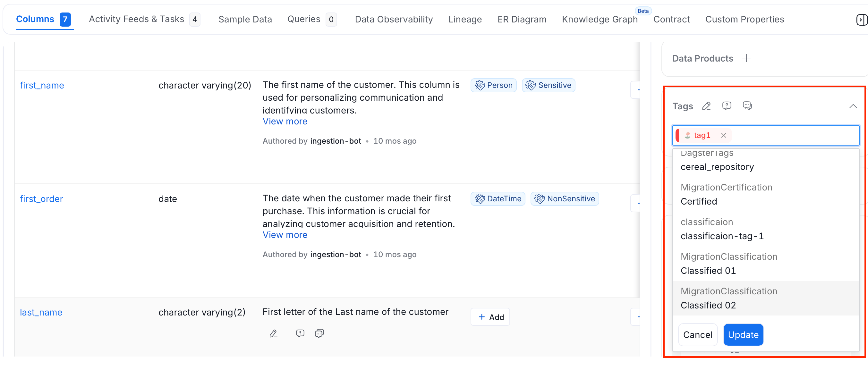Click the last_name request description question icon
868x370 pixels.
pos(300,333)
